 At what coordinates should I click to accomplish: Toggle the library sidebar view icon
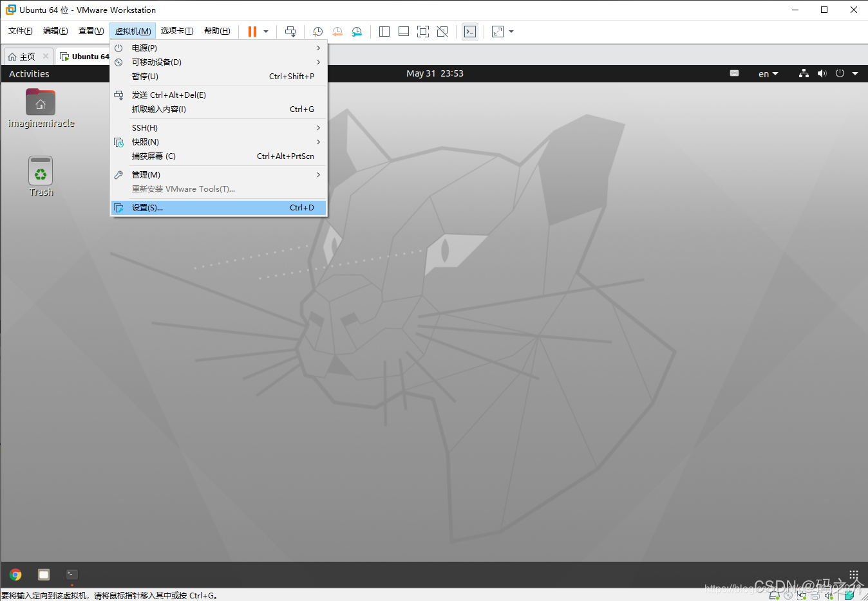[384, 32]
